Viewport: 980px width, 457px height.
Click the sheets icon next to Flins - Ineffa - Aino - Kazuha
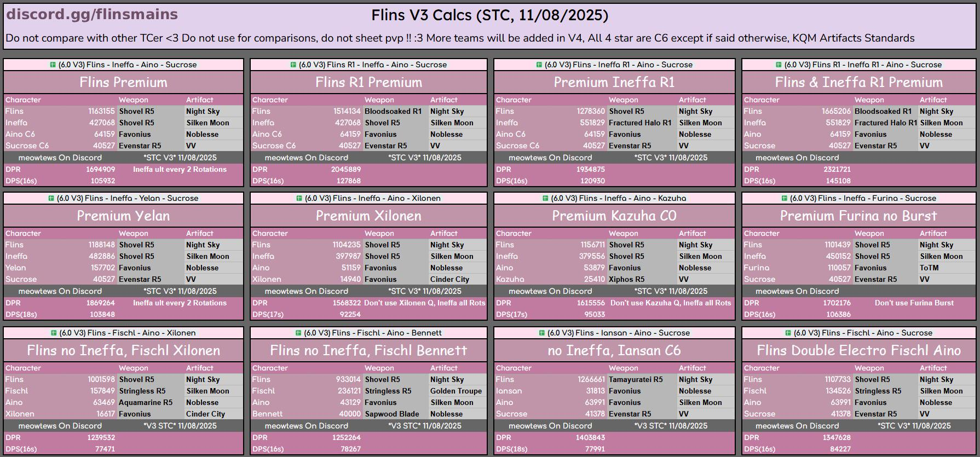coord(545,198)
